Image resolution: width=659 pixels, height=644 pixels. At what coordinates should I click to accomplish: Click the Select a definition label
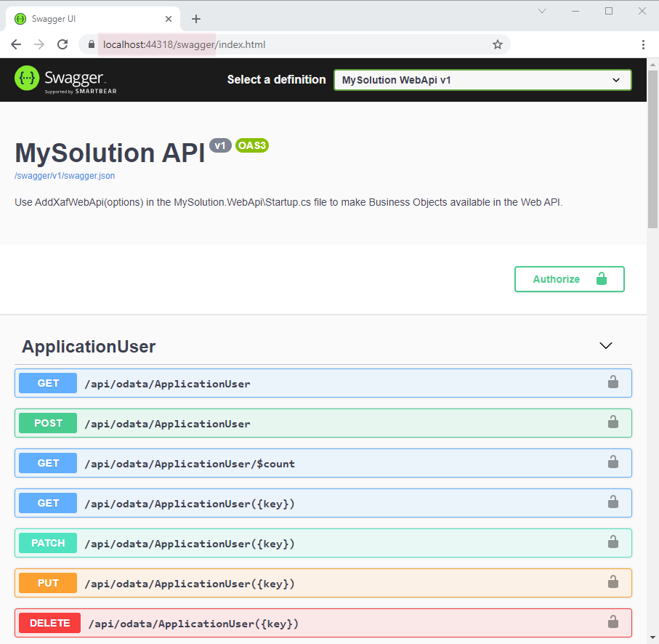pos(277,79)
